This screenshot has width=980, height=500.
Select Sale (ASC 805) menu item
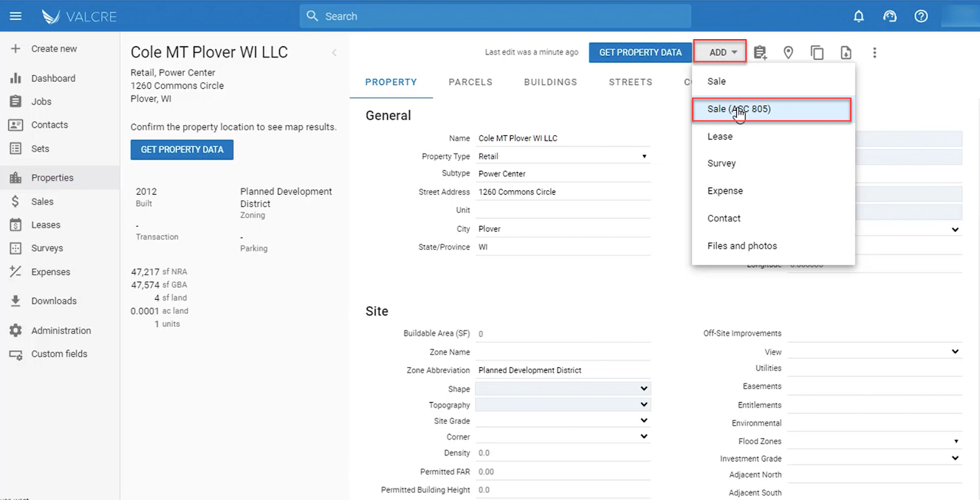click(x=772, y=110)
